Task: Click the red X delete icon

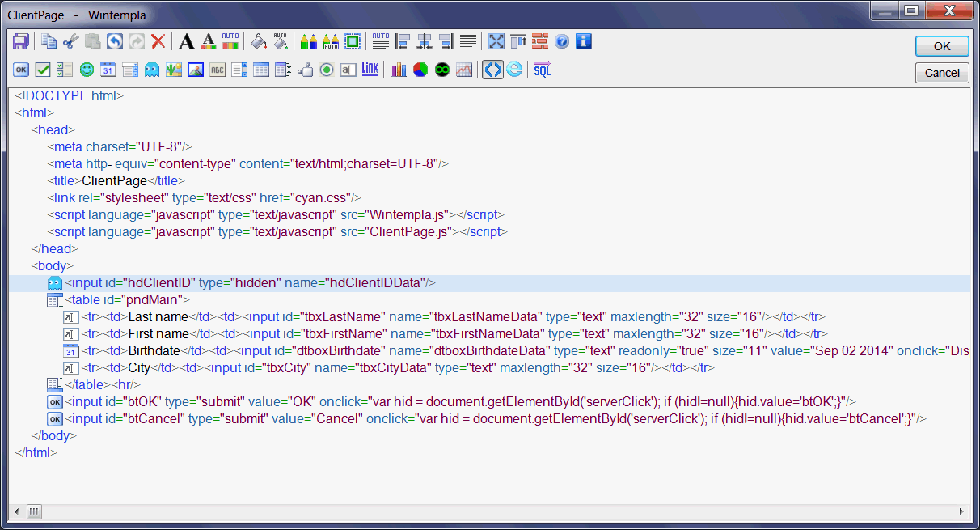Action: (158, 41)
